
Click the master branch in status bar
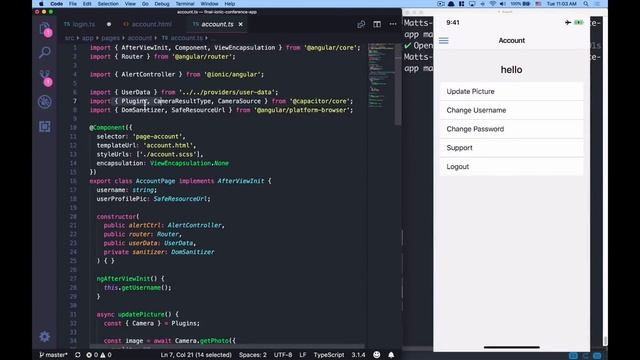53,355
